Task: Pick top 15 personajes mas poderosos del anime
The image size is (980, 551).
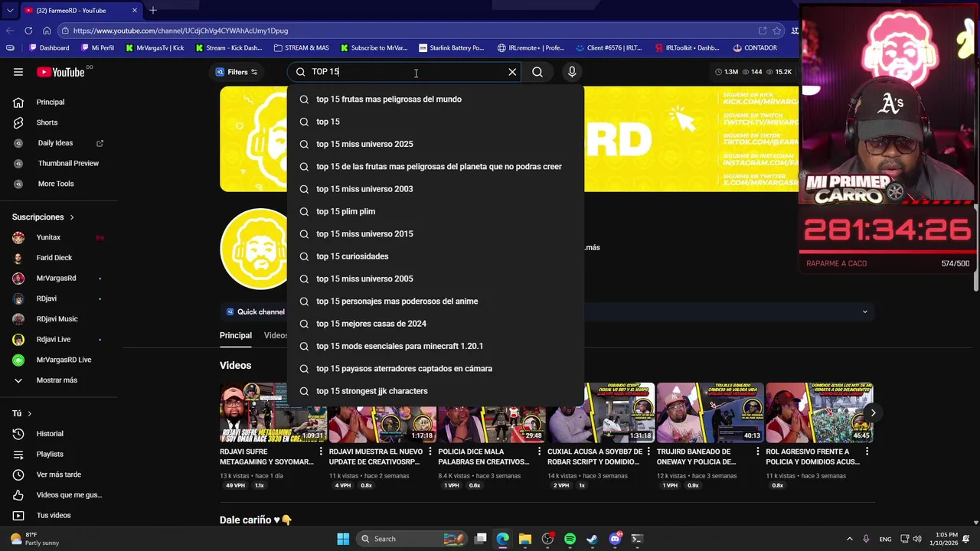Action: pos(435,302)
